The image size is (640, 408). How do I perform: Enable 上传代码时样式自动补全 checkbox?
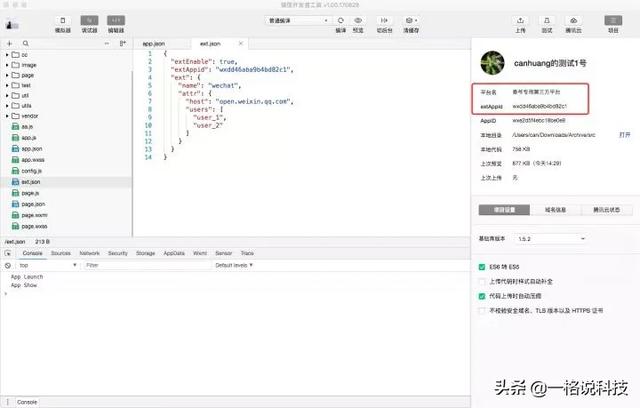coord(483,282)
